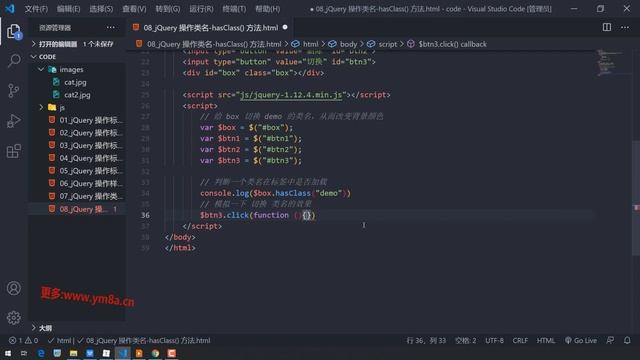The width and height of the screenshot is (640, 360).
Task: Click the 行 36, 列 33 cursor position
Action: (x=426, y=340)
